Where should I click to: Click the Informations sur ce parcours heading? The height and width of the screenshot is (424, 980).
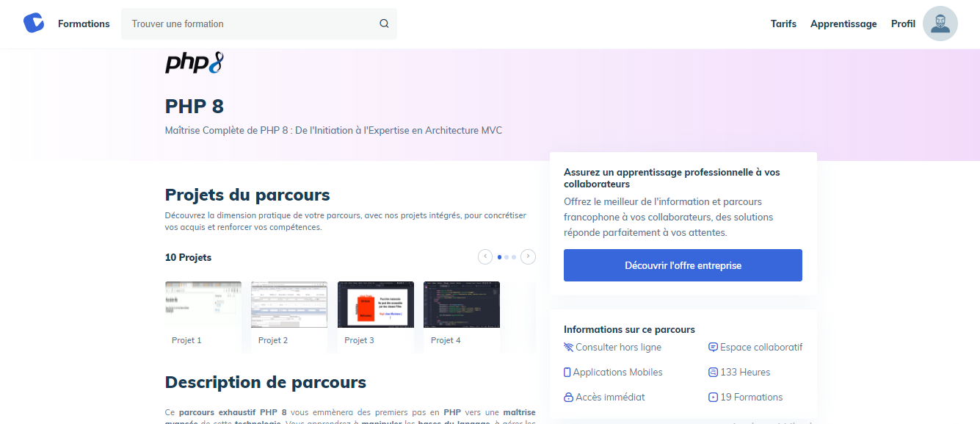(x=629, y=329)
